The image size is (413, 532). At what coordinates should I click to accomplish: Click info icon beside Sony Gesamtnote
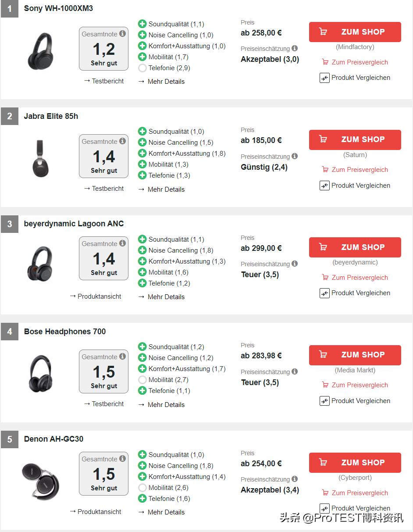pyautogui.click(x=122, y=33)
